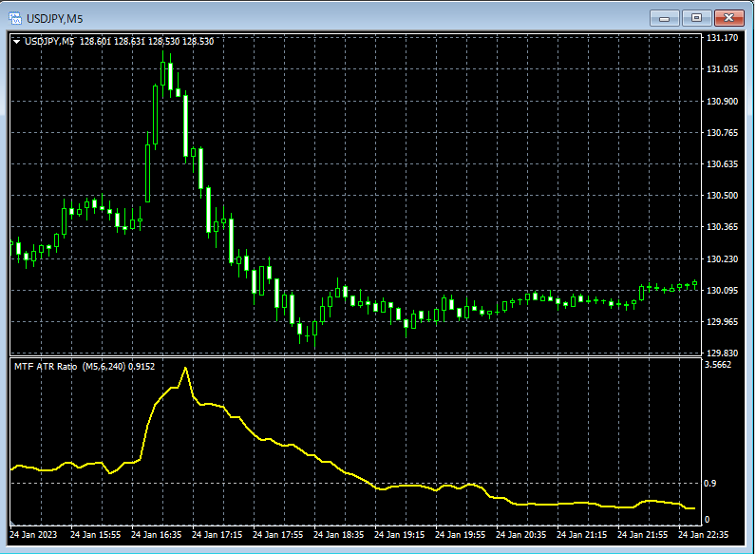The image size is (756, 554).
Task: Click price scale value 130.900
Action: (x=722, y=101)
